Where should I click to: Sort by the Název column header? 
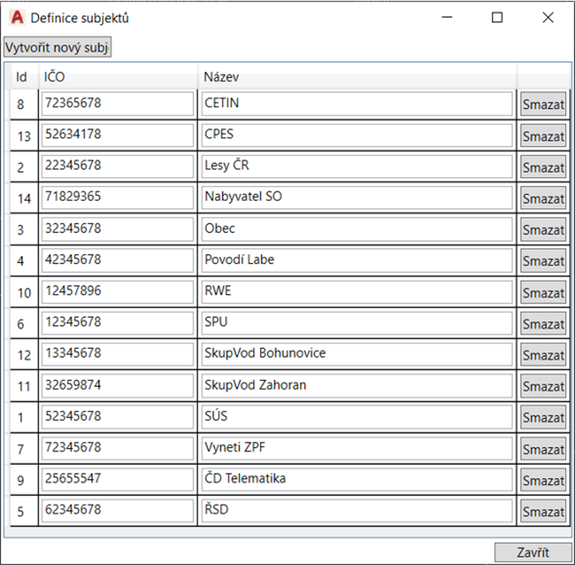tap(357, 77)
